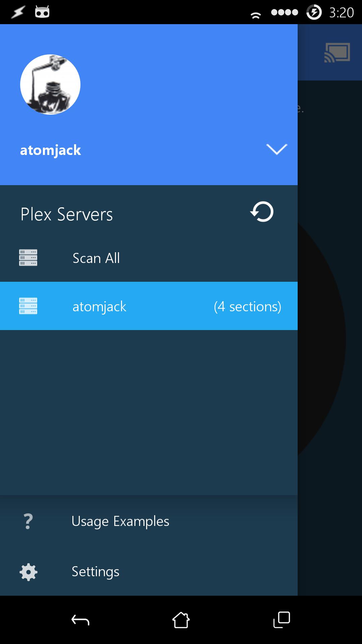Open Usage Examples
Viewport: 362px width, 644px height.
[x=149, y=521]
